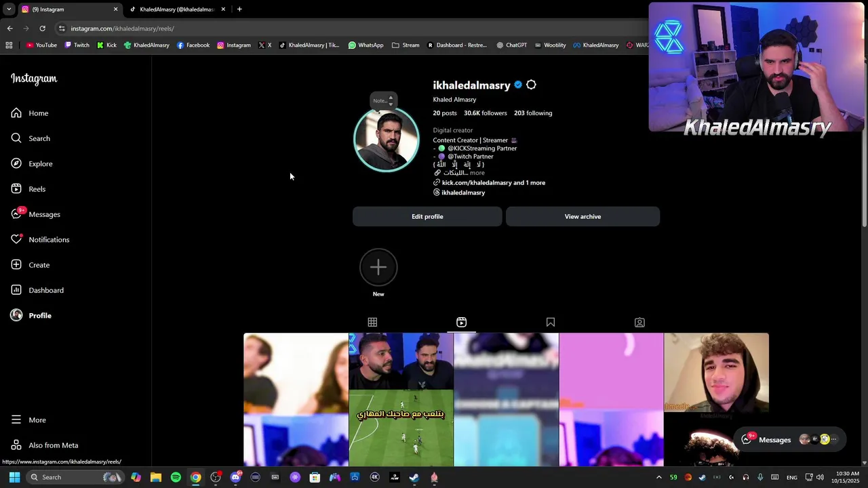Select the Reels tab on profile

[461, 323]
